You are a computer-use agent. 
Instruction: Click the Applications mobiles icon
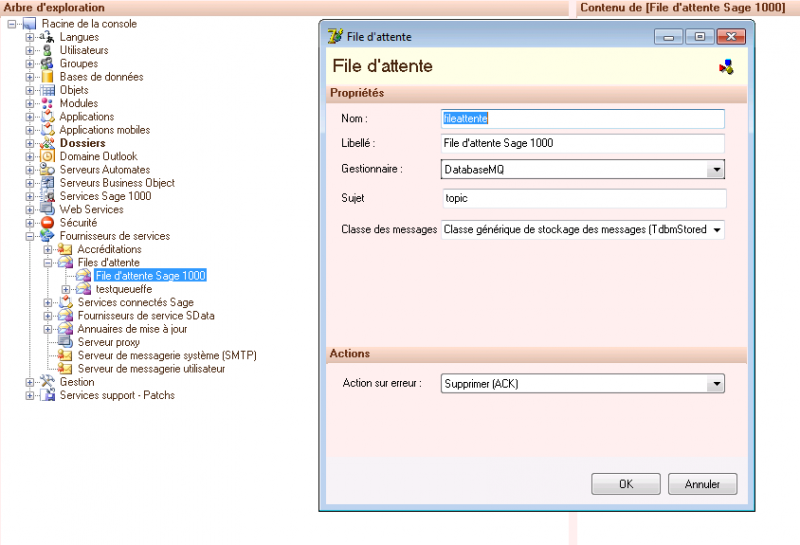click(x=47, y=130)
